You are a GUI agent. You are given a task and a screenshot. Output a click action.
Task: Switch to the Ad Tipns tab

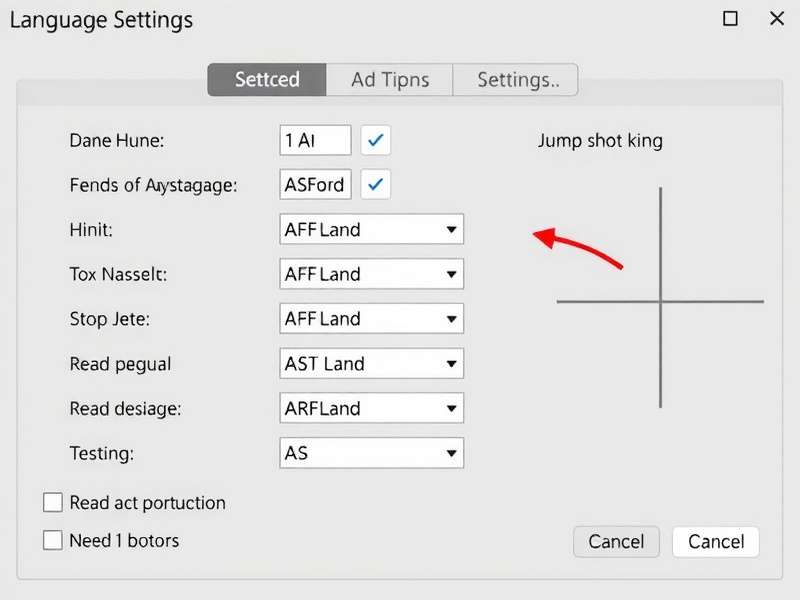click(x=390, y=79)
